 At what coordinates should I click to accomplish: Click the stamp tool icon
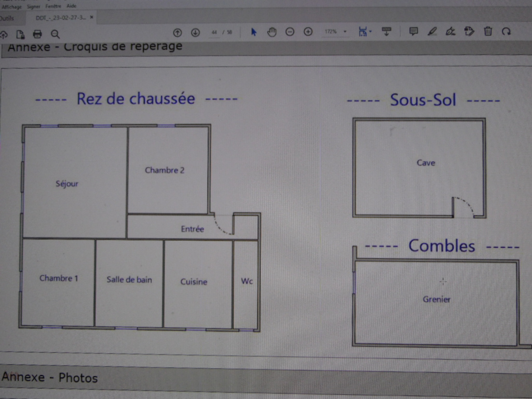469,31
